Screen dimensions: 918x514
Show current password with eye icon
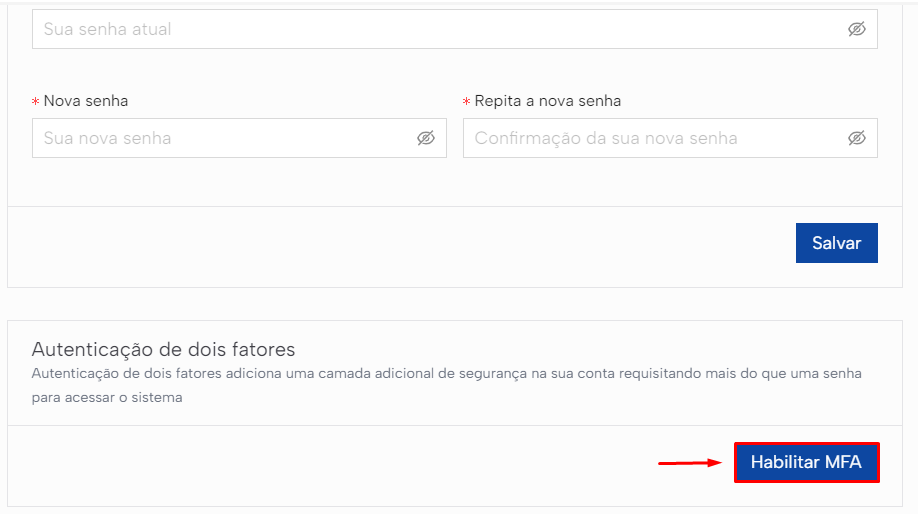pos(857,29)
